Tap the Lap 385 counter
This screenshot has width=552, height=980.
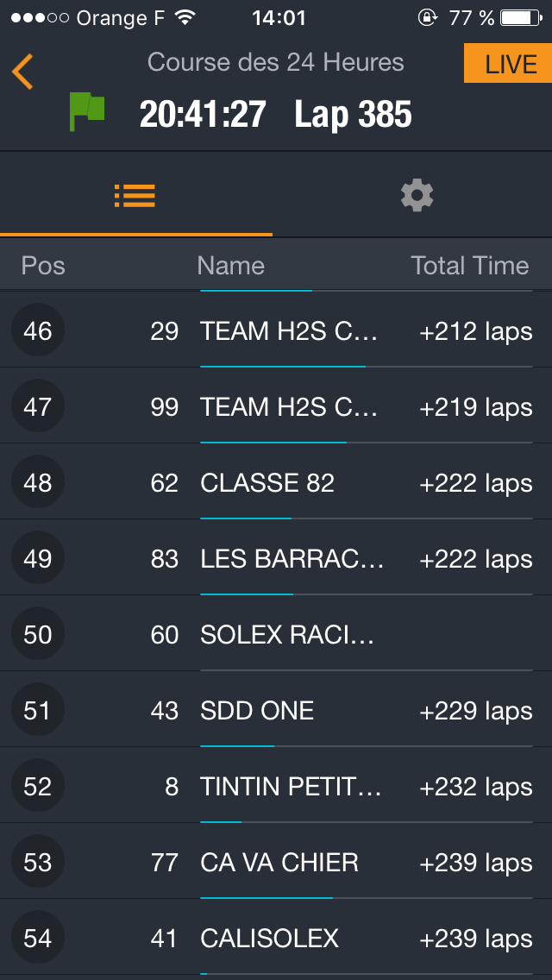353,115
